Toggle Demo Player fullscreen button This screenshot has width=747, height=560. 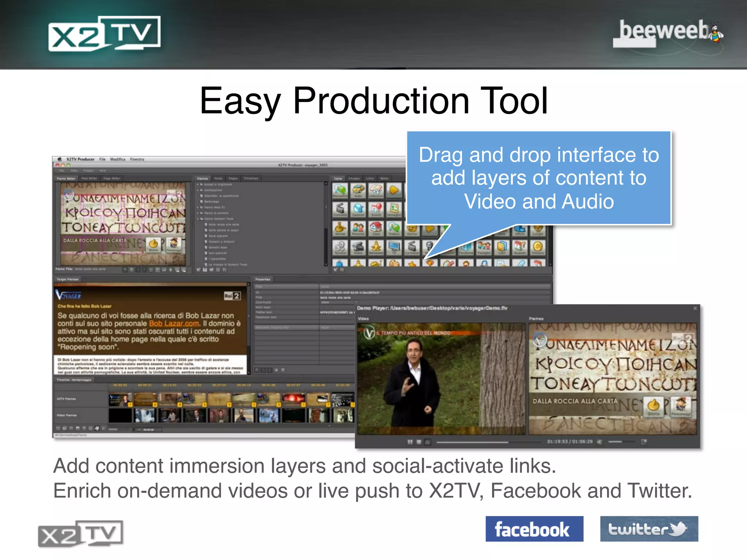pyautogui.click(x=644, y=442)
